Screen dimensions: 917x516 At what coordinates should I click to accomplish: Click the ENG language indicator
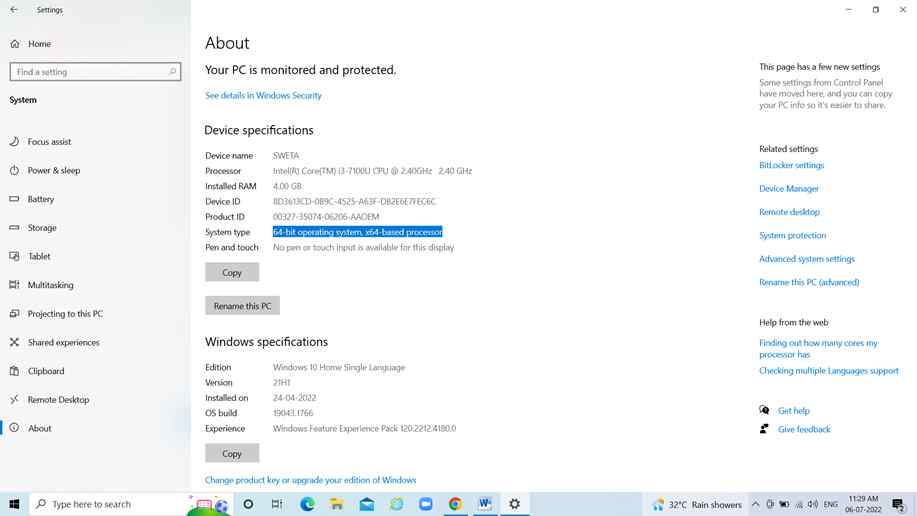tap(830, 504)
